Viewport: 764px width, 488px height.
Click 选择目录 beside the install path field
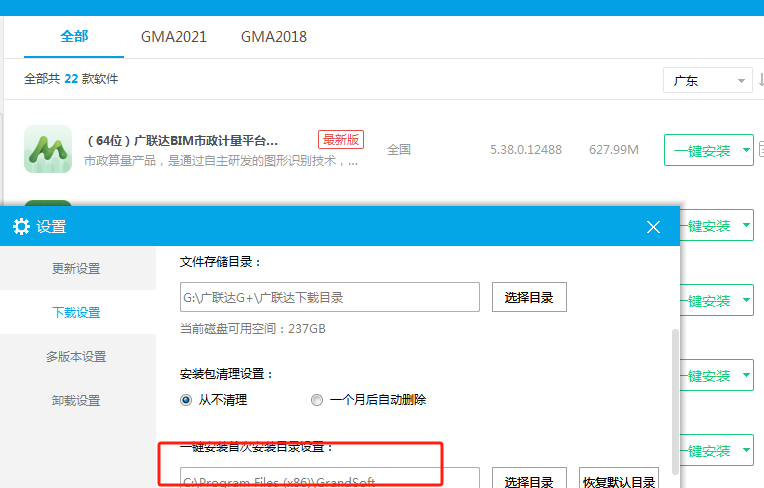[529, 478]
